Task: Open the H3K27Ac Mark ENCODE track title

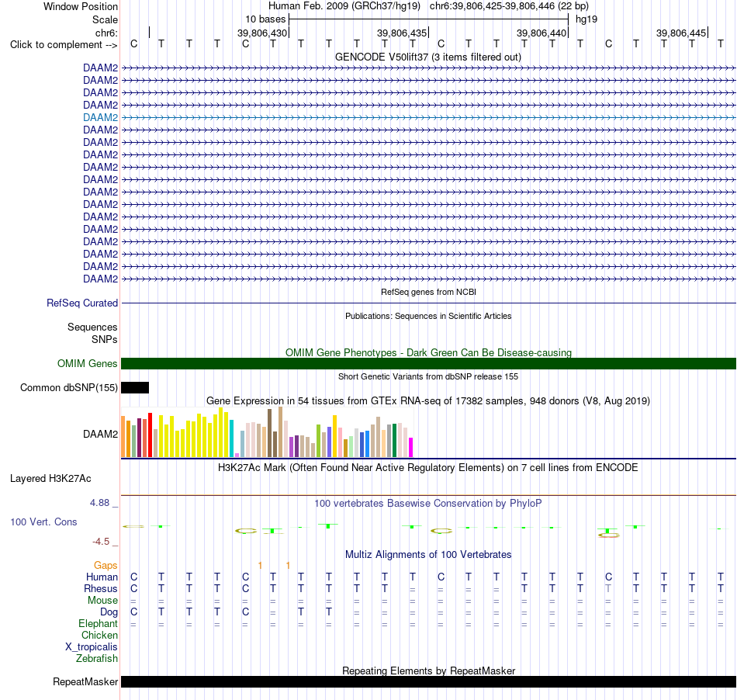Action: [427, 468]
